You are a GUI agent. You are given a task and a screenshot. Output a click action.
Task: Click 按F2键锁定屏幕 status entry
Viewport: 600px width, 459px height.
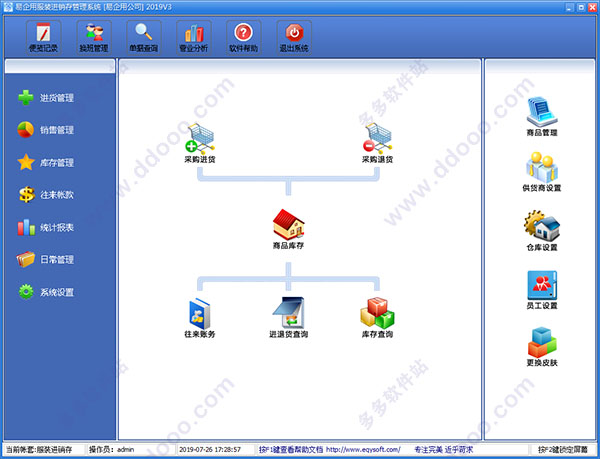tap(563, 449)
